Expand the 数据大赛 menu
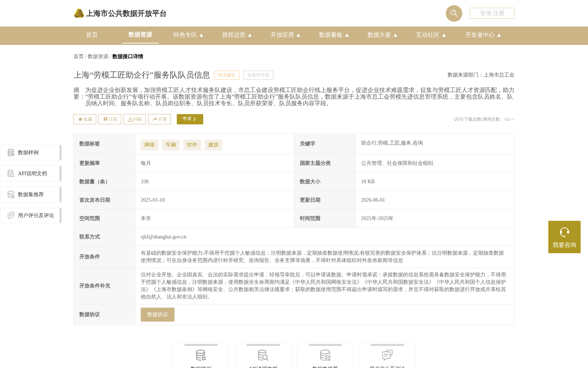 click(x=383, y=35)
